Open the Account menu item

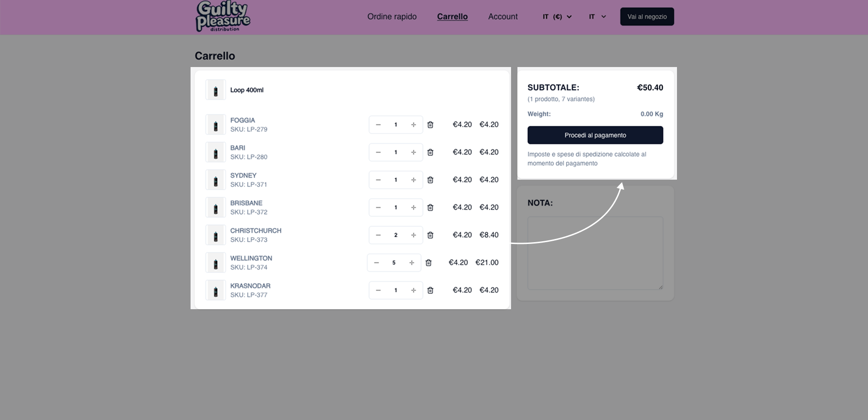[503, 16]
